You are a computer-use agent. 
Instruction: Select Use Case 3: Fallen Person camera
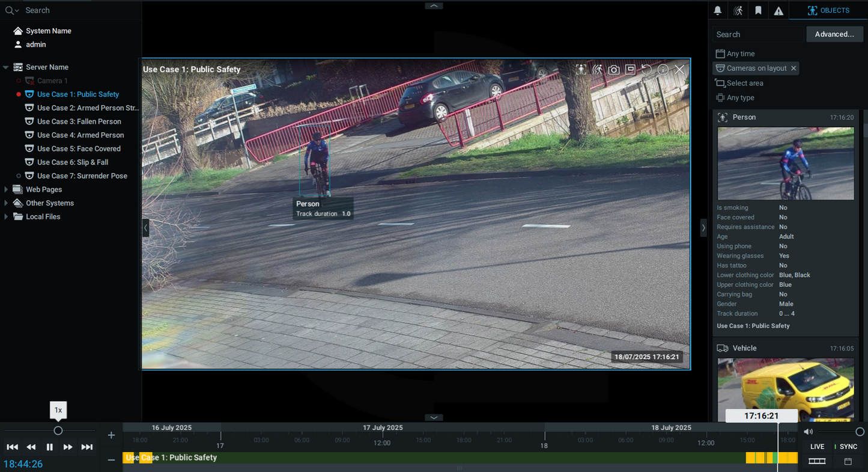point(79,121)
